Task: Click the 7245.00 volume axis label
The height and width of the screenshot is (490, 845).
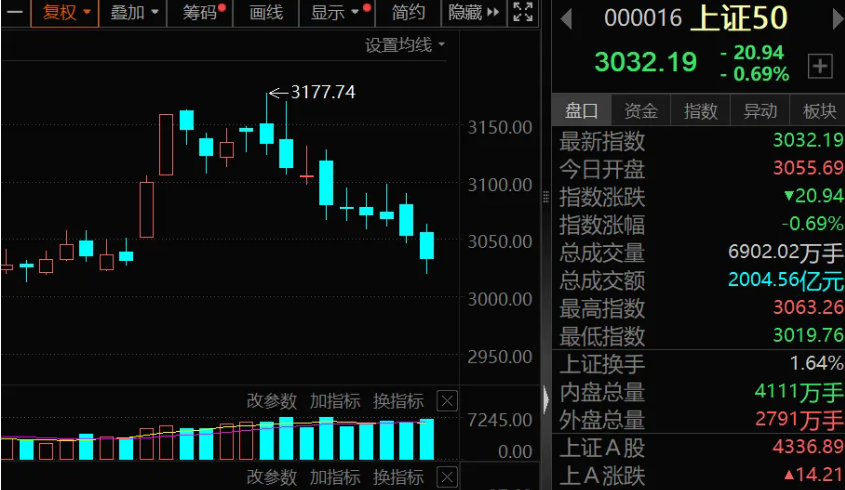Action: 500,419
